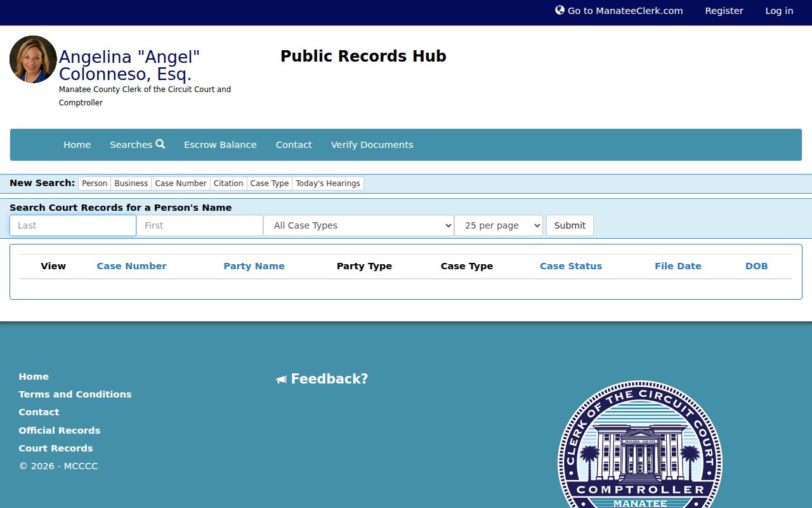Click the megaphone icon next to Feedback
812x508 pixels.
tap(281, 380)
